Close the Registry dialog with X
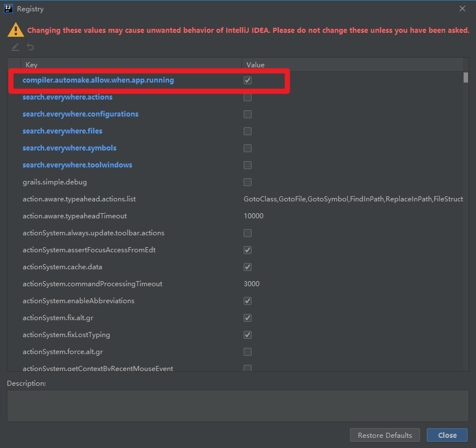The image size is (476, 448). (462, 9)
